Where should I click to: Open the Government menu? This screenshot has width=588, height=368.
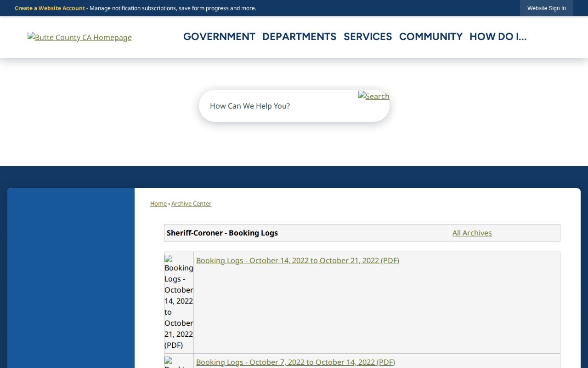219,36
